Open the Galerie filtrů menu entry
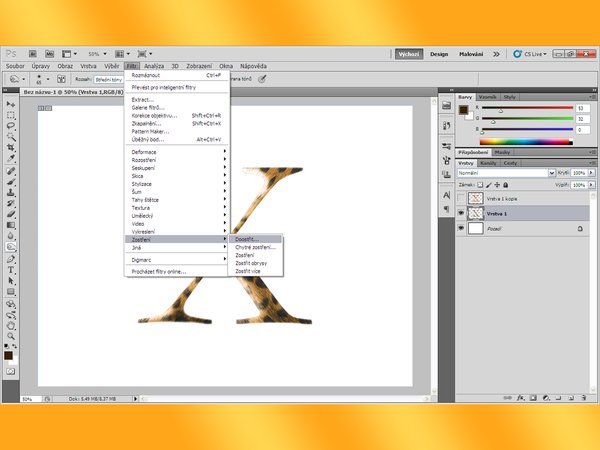600x450 pixels. [x=148, y=108]
